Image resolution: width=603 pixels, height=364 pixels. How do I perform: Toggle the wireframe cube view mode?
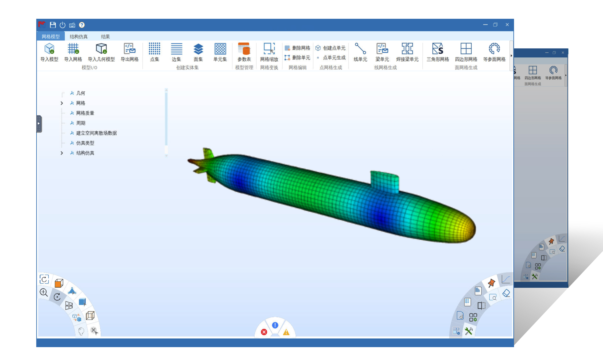(x=90, y=315)
